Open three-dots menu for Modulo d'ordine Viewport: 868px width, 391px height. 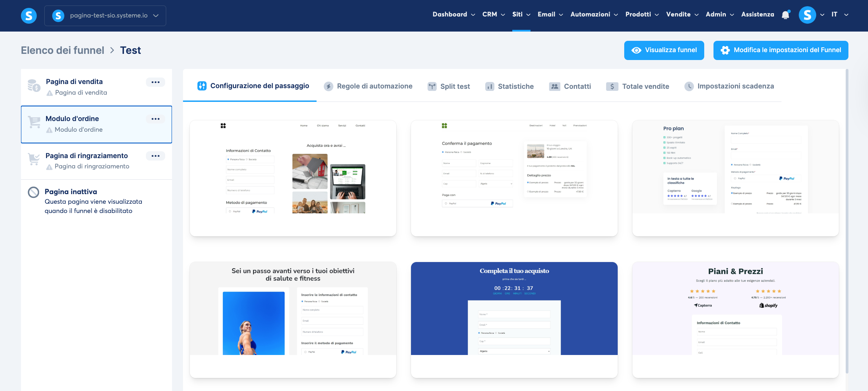155,119
